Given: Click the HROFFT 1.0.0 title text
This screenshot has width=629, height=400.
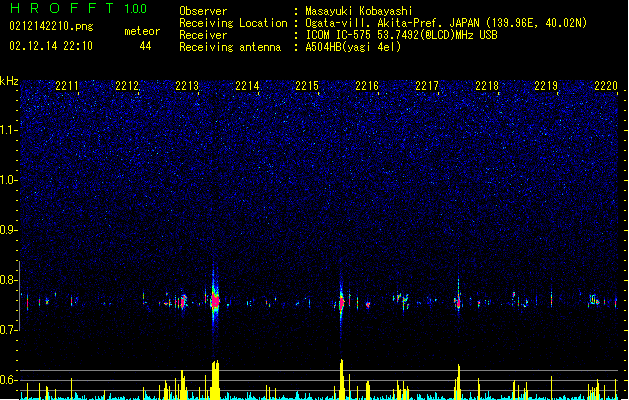Looking at the screenshot, I should point(78,8).
